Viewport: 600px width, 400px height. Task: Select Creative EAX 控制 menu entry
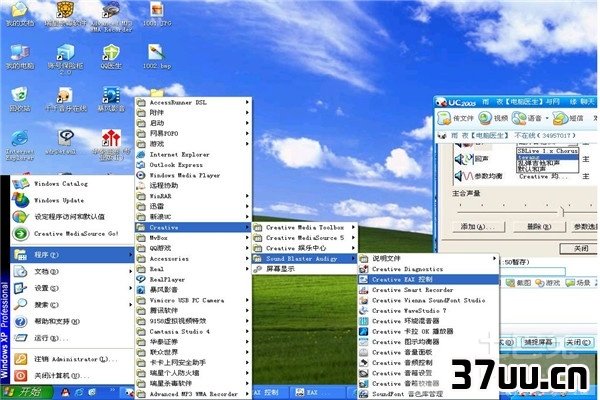coord(429,279)
